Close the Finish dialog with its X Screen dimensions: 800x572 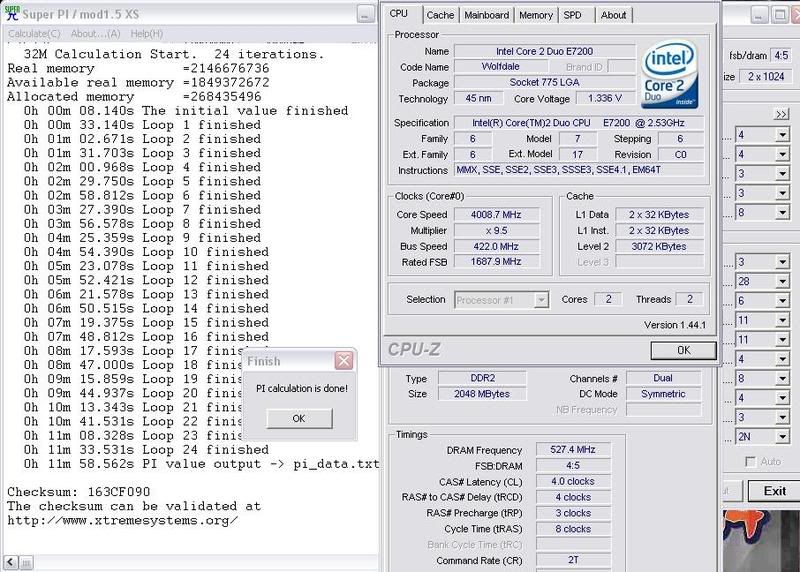point(343,361)
